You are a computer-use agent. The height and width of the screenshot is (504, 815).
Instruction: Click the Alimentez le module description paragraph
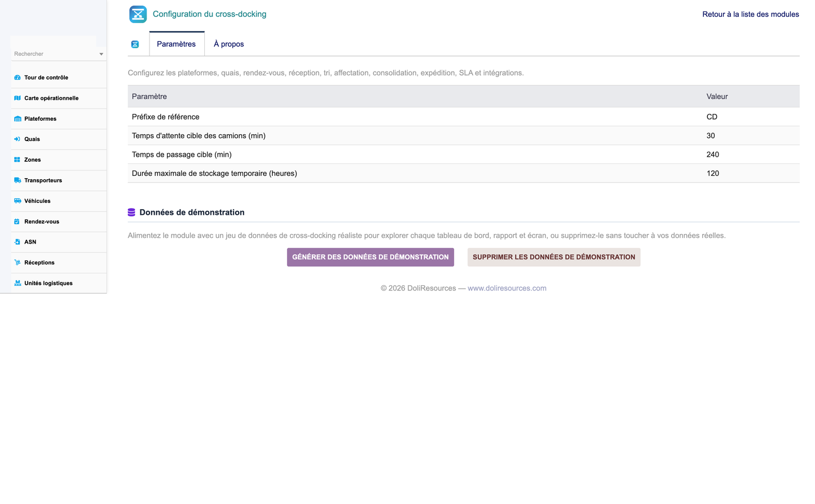coord(426,236)
